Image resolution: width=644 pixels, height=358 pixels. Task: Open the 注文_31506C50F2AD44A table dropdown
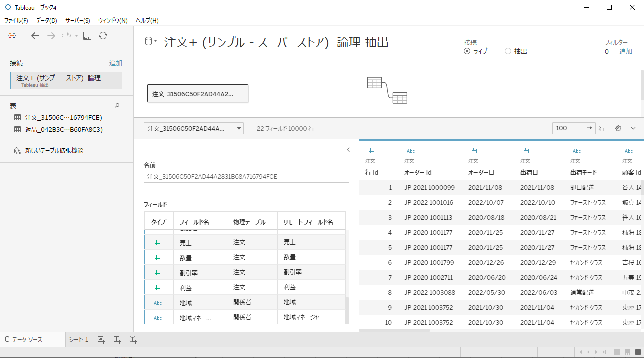click(194, 128)
